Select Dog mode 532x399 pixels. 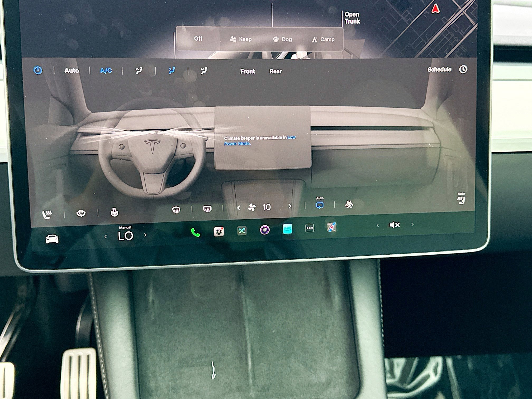(x=282, y=40)
